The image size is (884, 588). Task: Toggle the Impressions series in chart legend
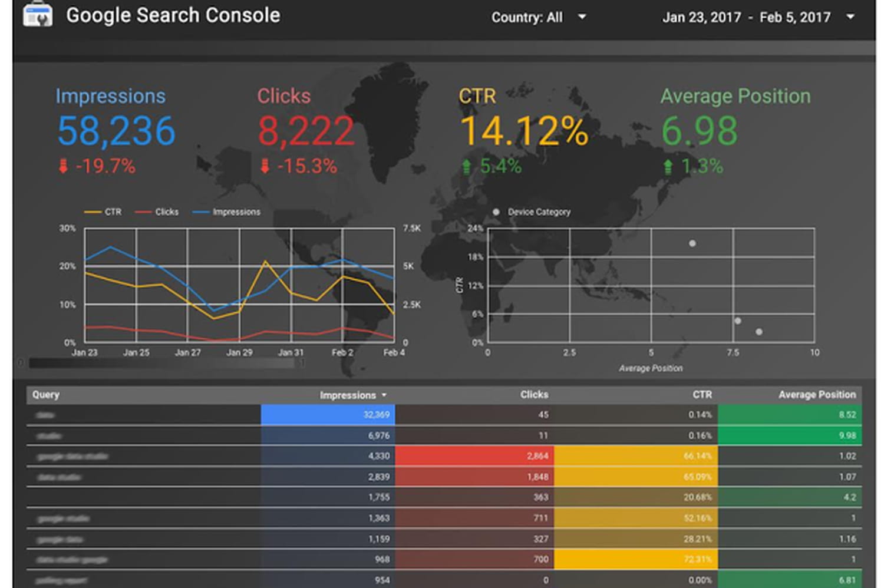point(226,212)
